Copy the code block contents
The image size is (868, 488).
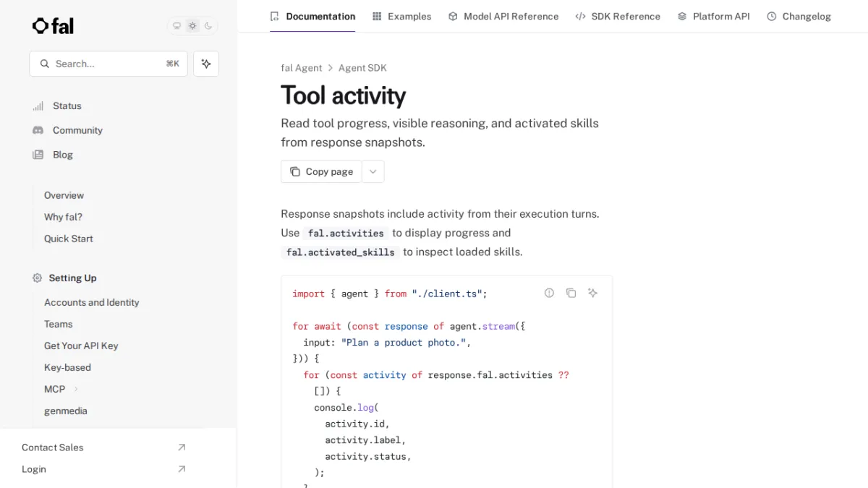571,293
